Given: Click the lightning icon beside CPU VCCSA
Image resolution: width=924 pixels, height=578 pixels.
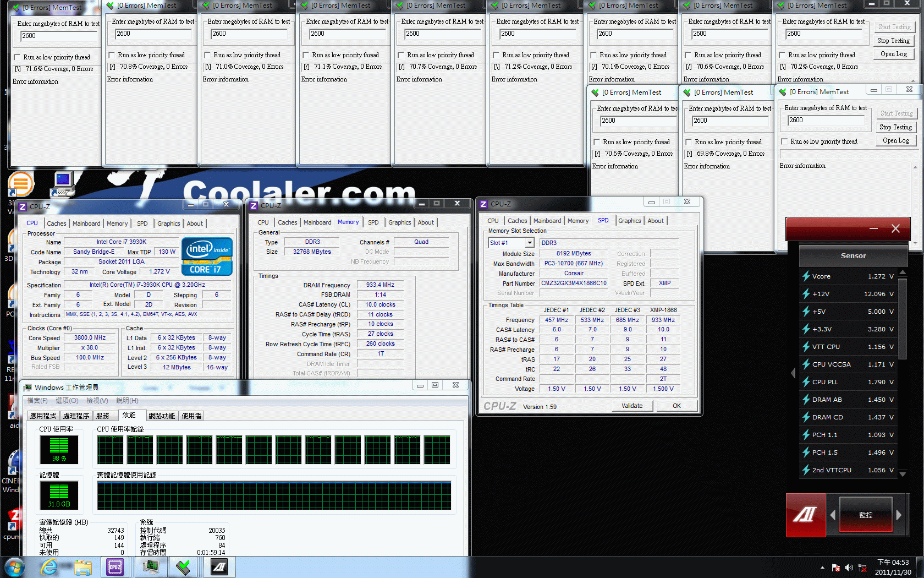Looking at the screenshot, I should coord(806,364).
